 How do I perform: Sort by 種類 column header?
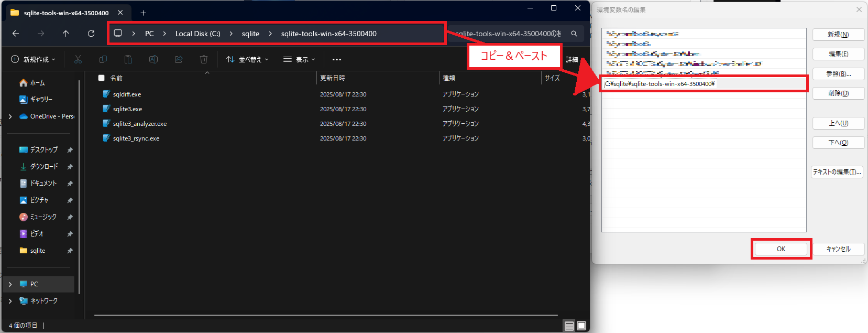coord(449,78)
